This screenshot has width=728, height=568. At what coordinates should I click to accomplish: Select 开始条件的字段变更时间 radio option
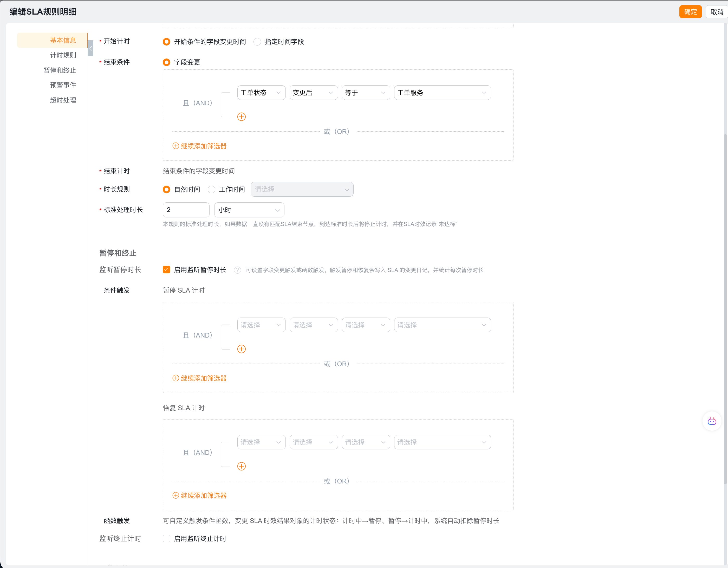(x=166, y=42)
